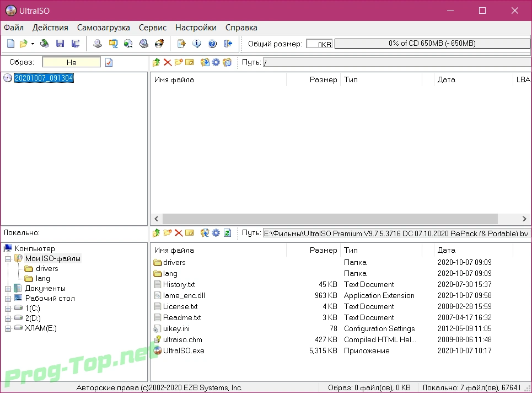
Task: Expand the 1(C:) drive node
Action: (x=8, y=309)
